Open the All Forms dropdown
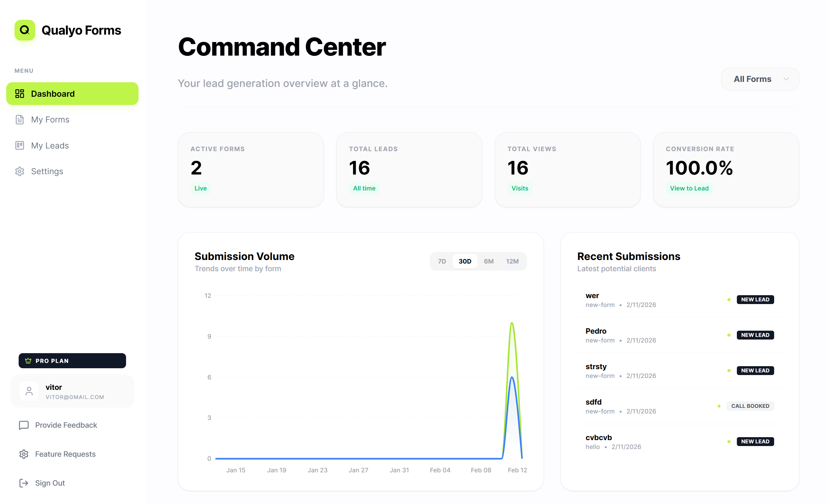 (760, 79)
